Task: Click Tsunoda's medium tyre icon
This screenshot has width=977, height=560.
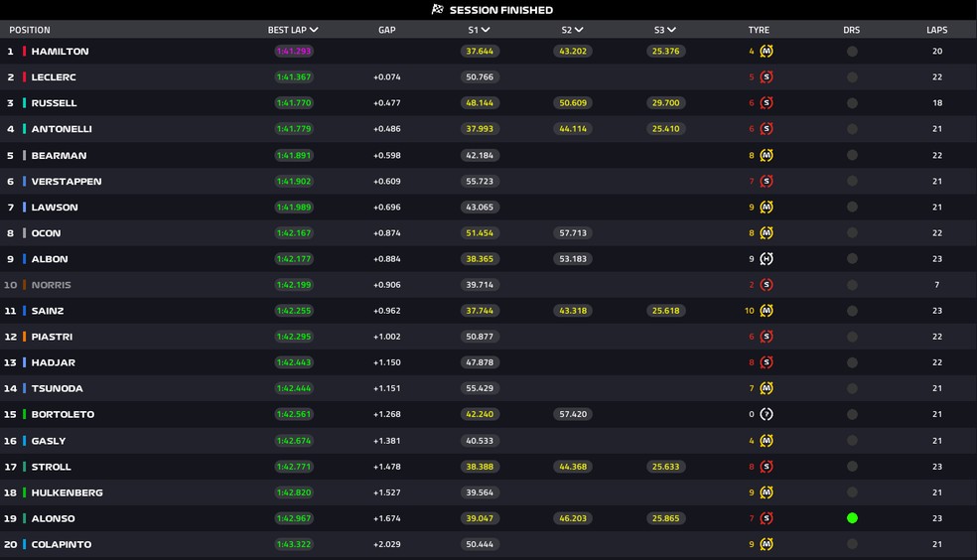Action: (767, 388)
